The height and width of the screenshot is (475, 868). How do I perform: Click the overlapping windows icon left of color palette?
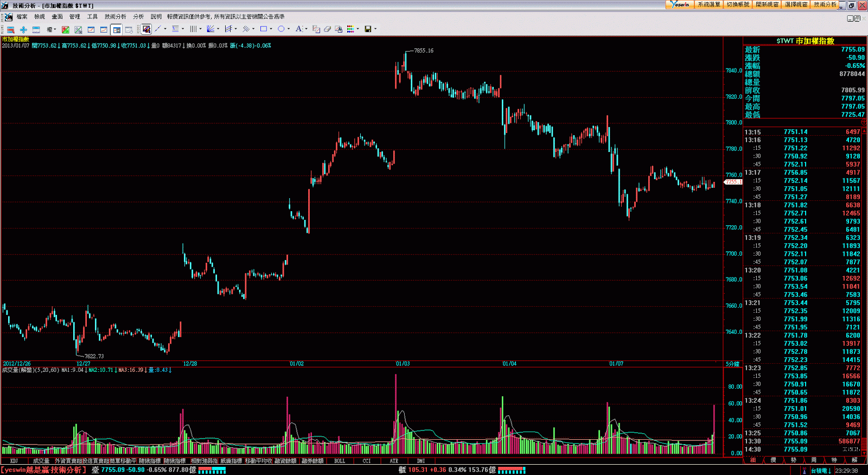pyautogui.click(x=339, y=29)
